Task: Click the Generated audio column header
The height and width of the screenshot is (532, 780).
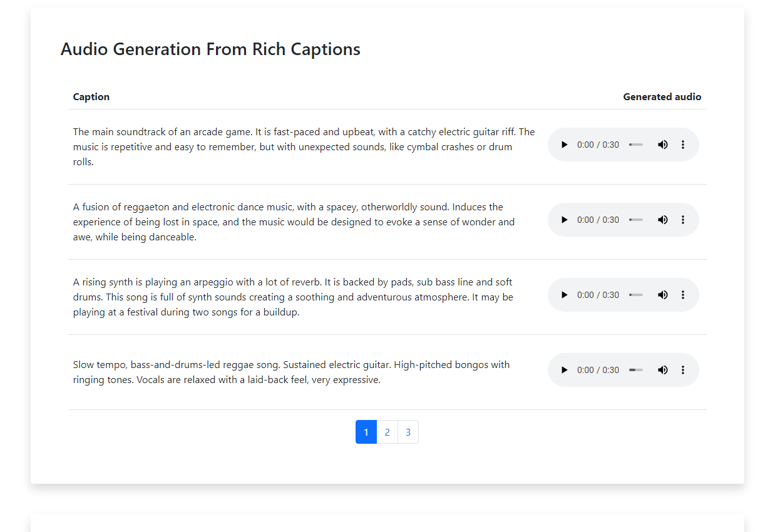Action: [662, 96]
